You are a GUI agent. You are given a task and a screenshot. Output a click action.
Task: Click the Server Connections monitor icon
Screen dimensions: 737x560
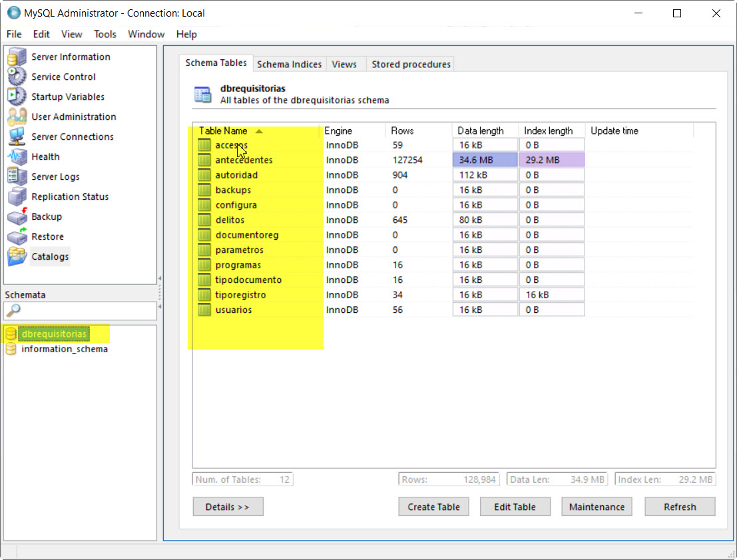[17, 137]
